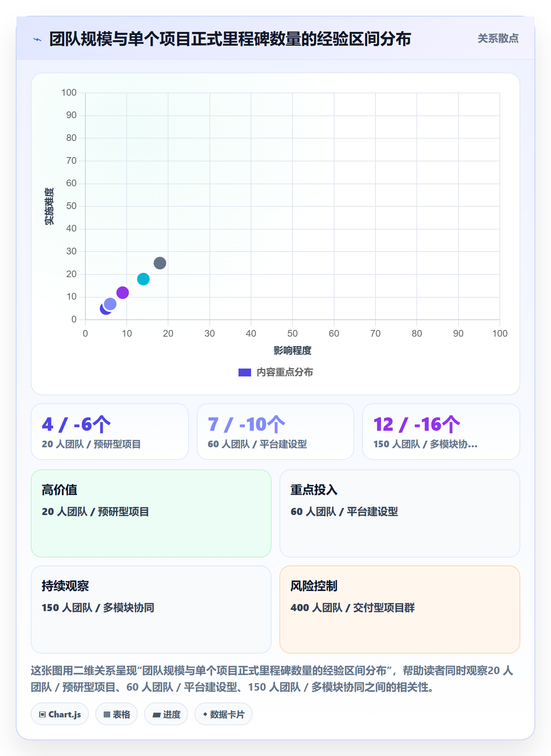The height and width of the screenshot is (756, 551).
Task: Select the 风险控制 quadrant card
Action: [400, 610]
